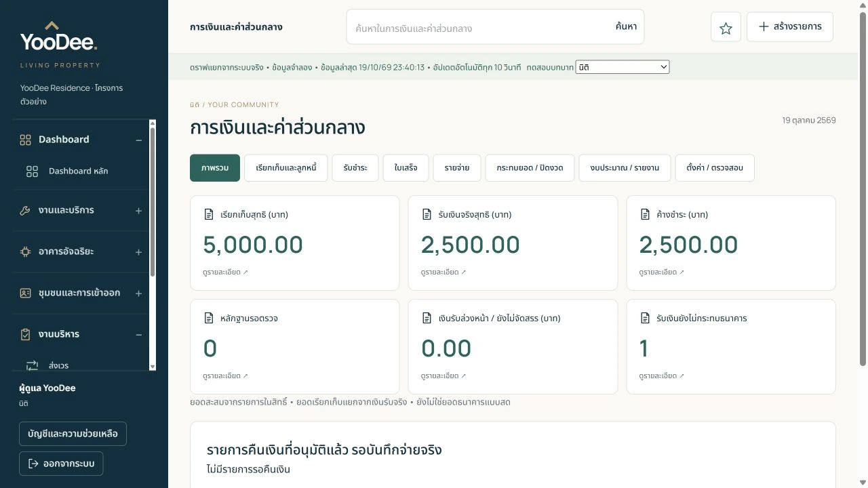Open the กระทบยอด / ปิดงวด tab

click(530, 168)
